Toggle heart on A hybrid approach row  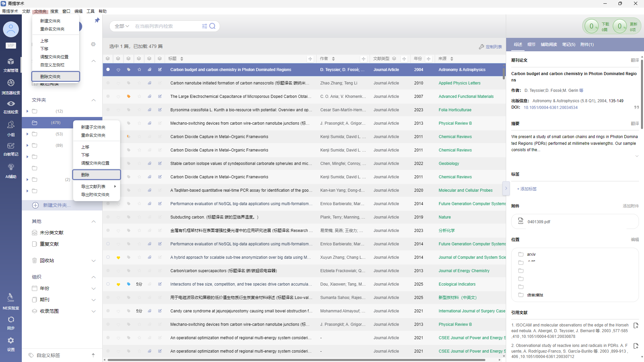pos(118,257)
